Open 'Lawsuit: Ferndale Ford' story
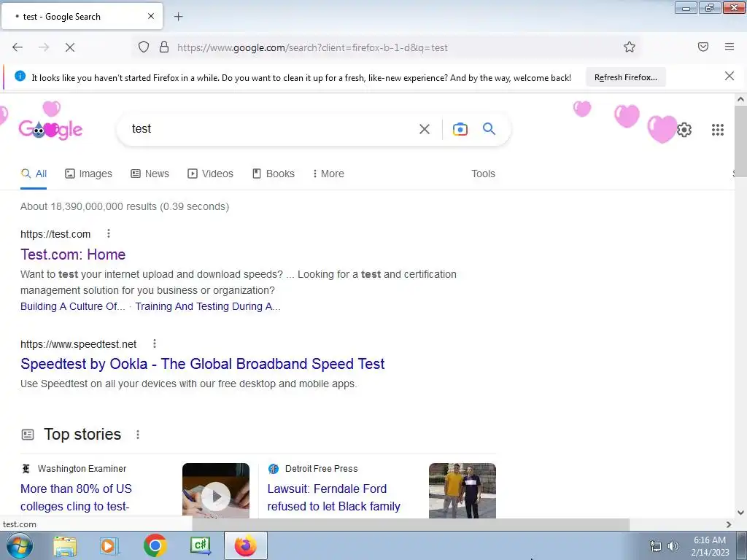The image size is (747, 560). coord(333,497)
